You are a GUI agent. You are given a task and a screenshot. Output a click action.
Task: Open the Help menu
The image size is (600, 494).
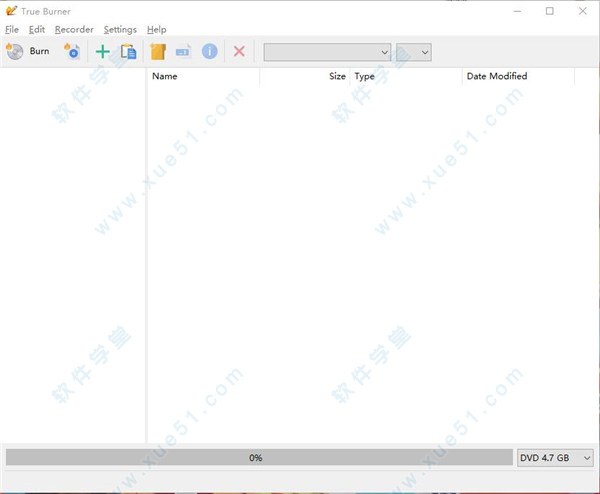pos(157,29)
